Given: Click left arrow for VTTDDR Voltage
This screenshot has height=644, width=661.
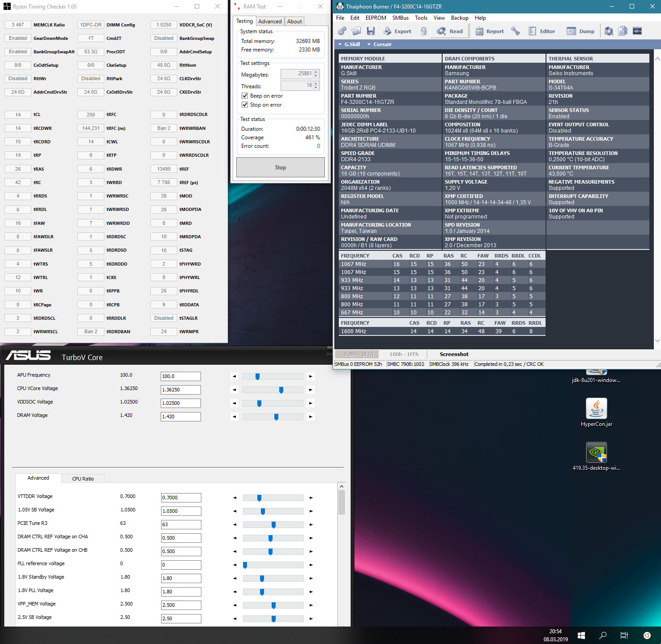Looking at the screenshot, I should (x=235, y=498).
